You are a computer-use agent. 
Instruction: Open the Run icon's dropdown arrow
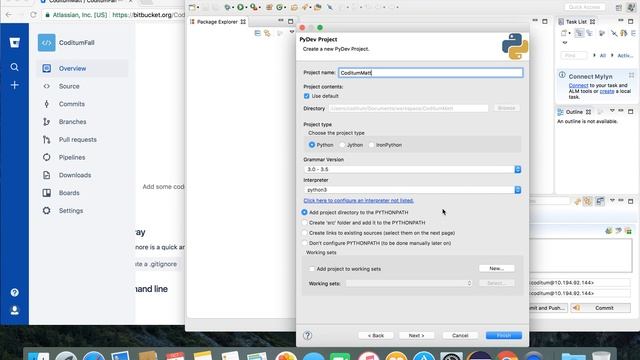(246, 7)
